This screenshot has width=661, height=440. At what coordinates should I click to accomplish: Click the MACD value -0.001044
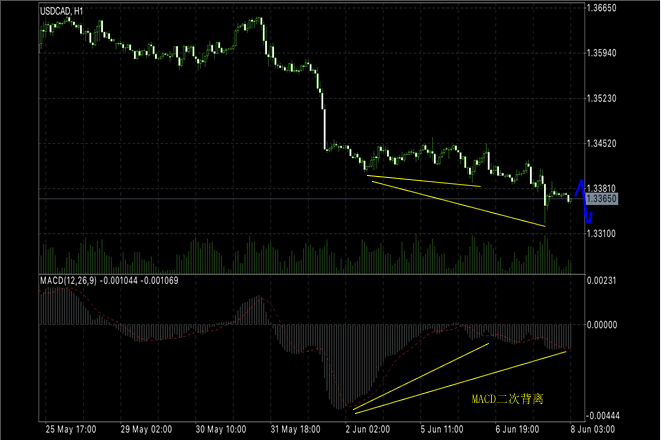pyautogui.click(x=118, y=281)
